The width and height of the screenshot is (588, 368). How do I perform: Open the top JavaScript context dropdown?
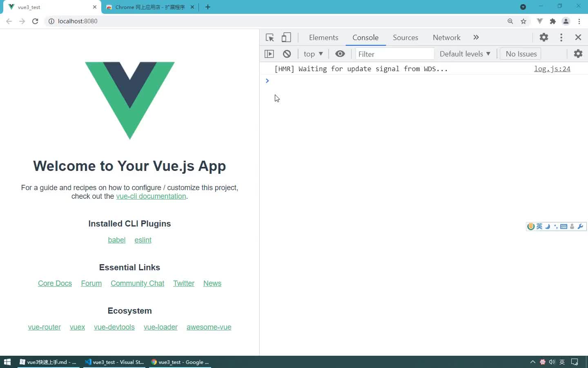313,54
